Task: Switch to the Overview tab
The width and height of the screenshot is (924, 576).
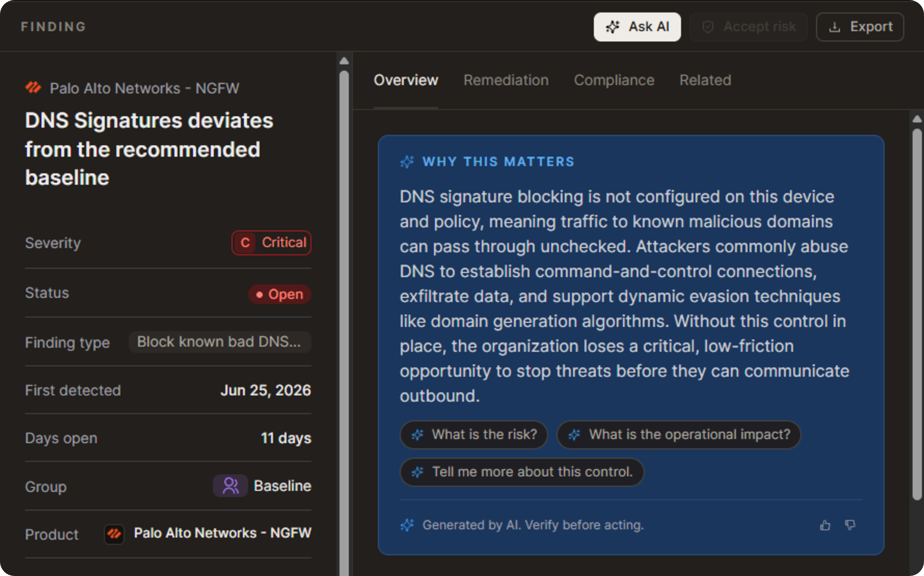Action: pyautogui.click(x=406, y=80)
